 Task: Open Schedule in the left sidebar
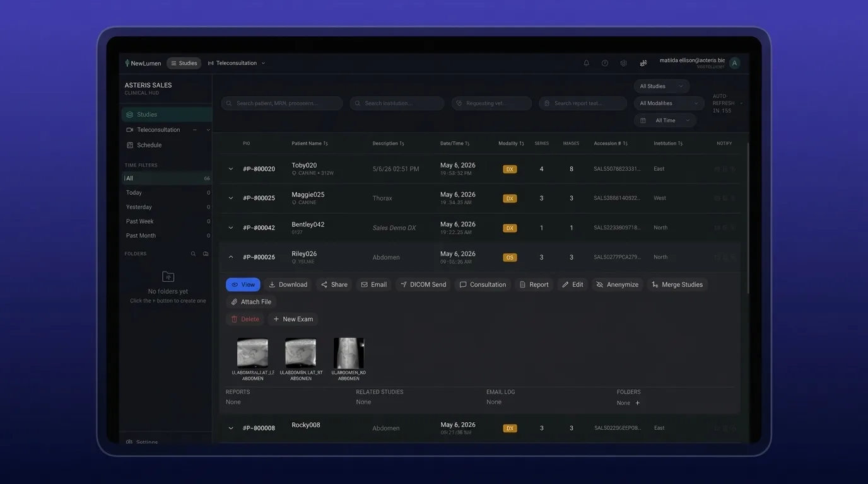tap(167, 145)
